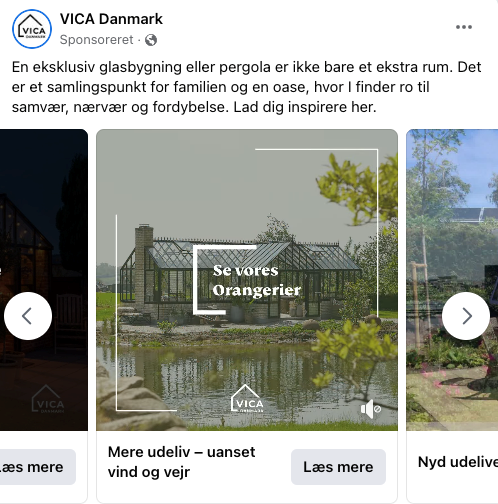Go to the previous carousel card
Image resolution: width=498 pixels, height=504 pixels.
point(28,316)
